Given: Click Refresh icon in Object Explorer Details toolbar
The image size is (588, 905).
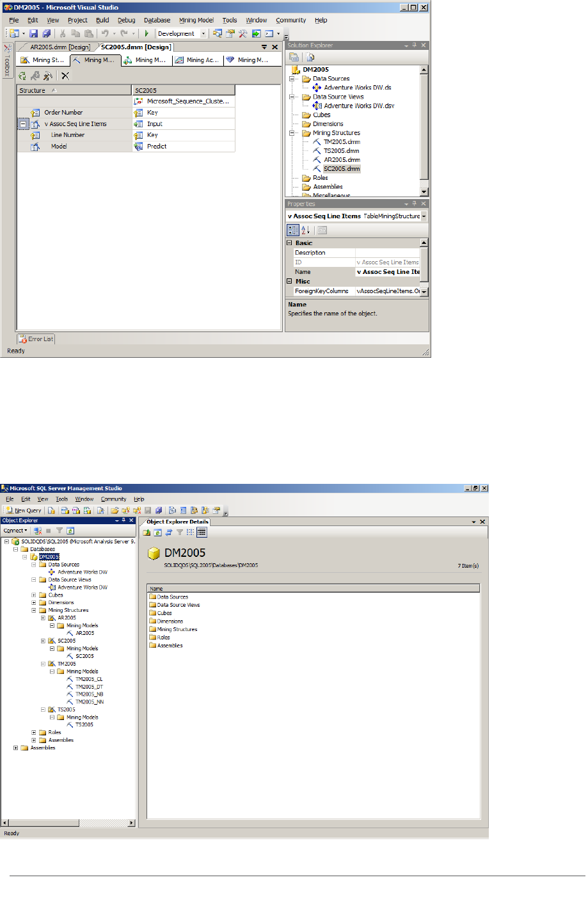Looking at the screenshot, I should (x=157, y=532).
